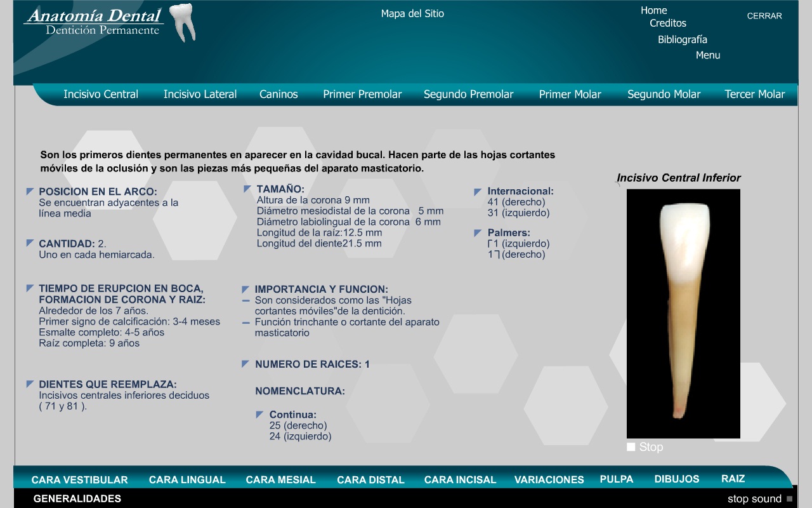Click the arrow marker beside Internacional nomenclature
The image size is (812, 508).
477,189
